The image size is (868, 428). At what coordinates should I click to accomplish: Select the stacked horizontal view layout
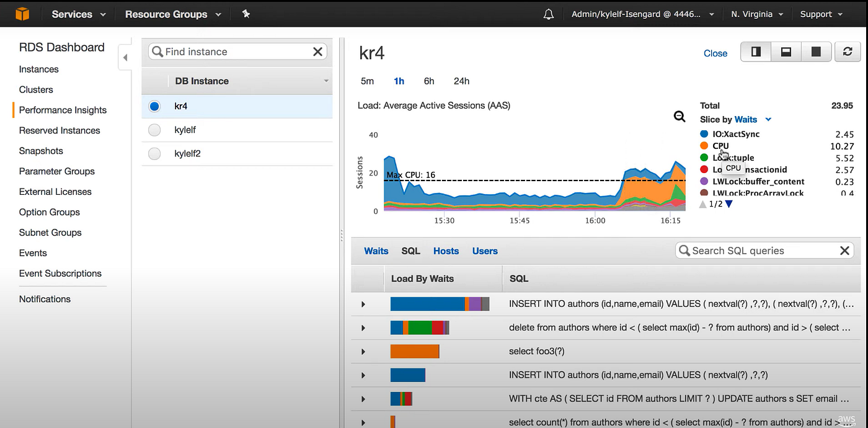786,51
